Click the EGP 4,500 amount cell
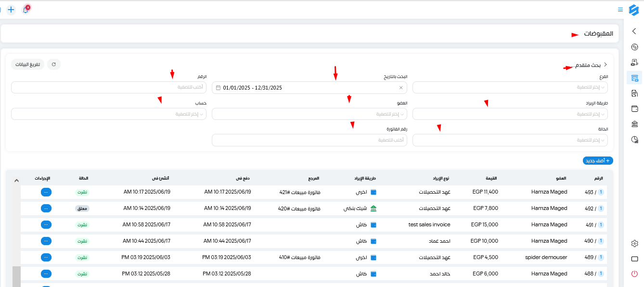 486,258
